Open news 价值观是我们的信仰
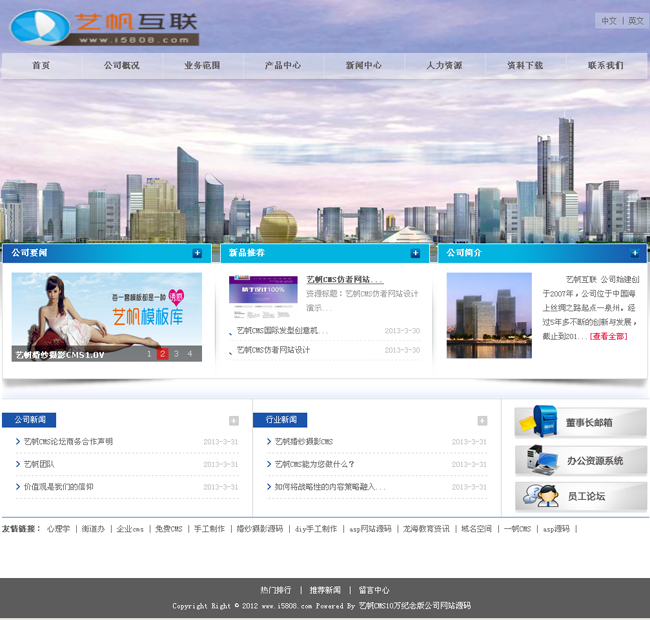Image resolution: width=650 pixels, height=620 pixels. click(58, 487)
